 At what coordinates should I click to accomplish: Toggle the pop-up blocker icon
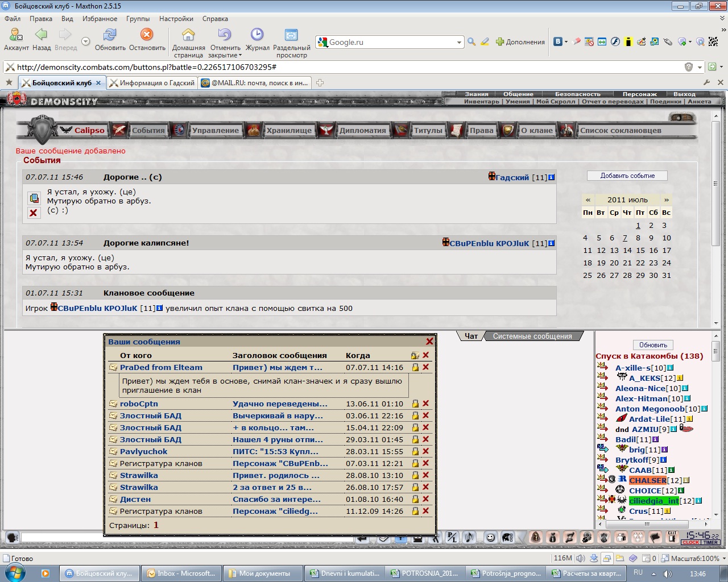pos(589,42)
